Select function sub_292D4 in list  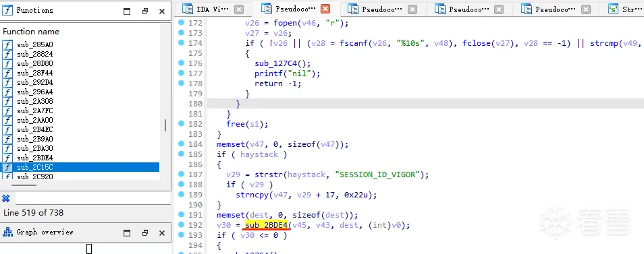(35, 82)
